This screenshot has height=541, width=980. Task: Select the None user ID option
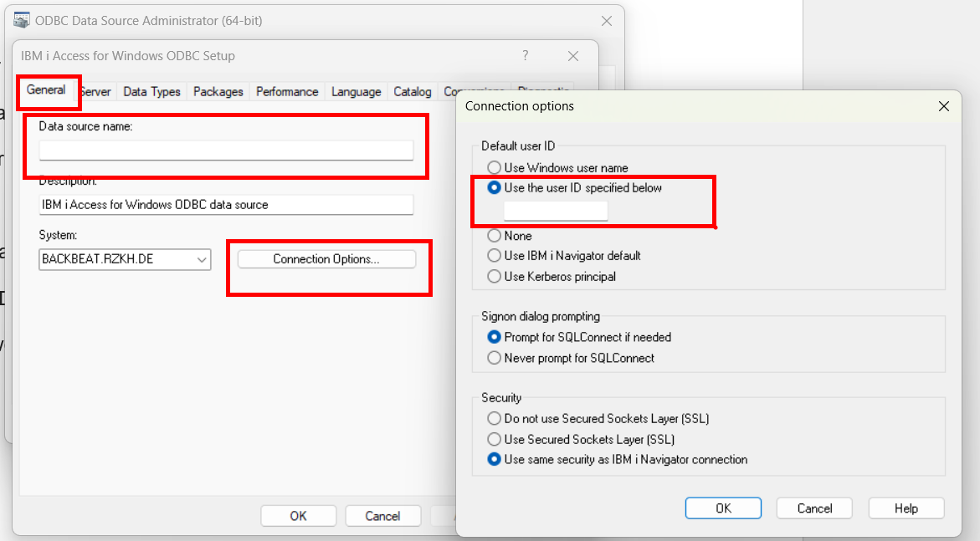click(x=495, y=236)
